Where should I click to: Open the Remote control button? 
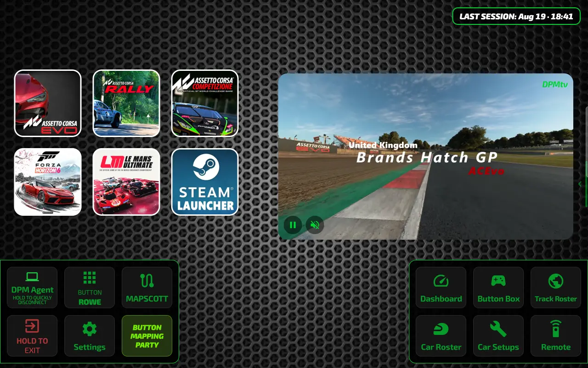point(556,336)
